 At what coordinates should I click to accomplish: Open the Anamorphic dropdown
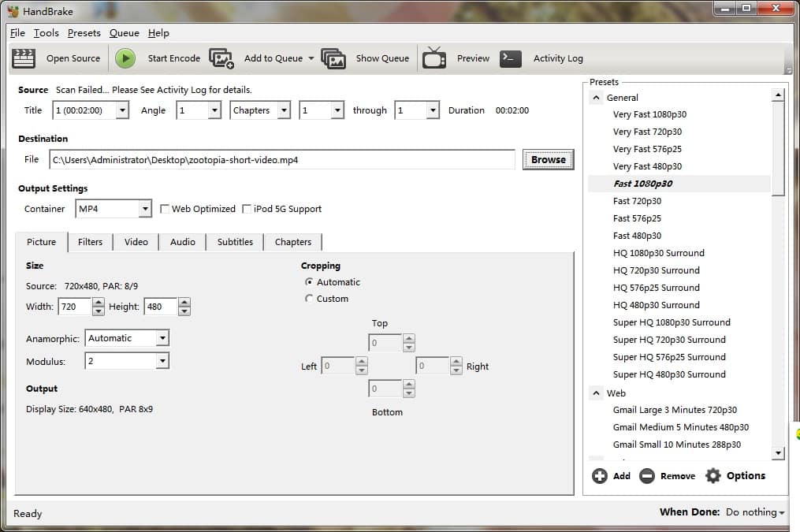point(164,337)
